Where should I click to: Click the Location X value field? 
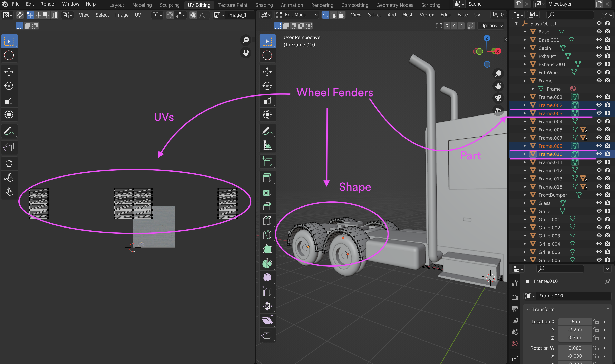click(x=575, y=322)
